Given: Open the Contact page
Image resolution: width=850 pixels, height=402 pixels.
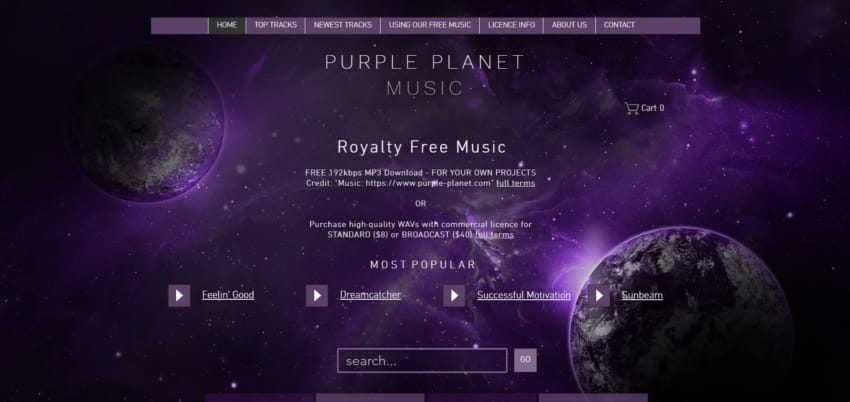Looking at the screenshot, I should coord(619,25).
